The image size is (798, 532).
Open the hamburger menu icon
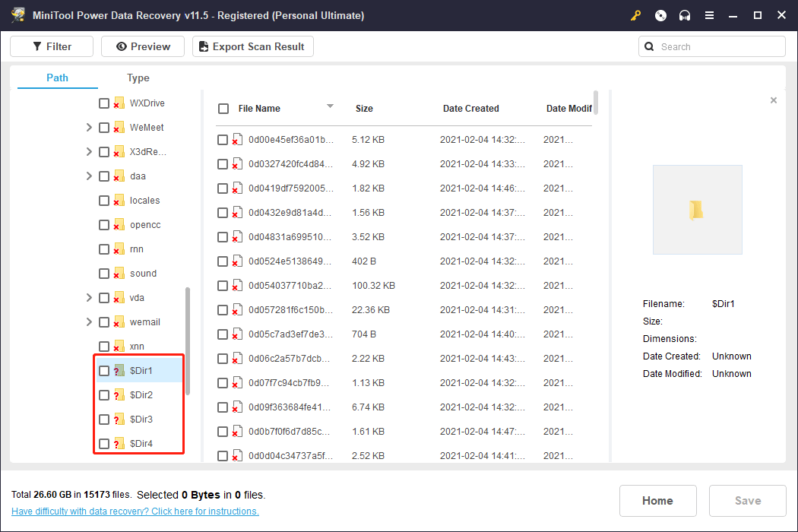709,16
